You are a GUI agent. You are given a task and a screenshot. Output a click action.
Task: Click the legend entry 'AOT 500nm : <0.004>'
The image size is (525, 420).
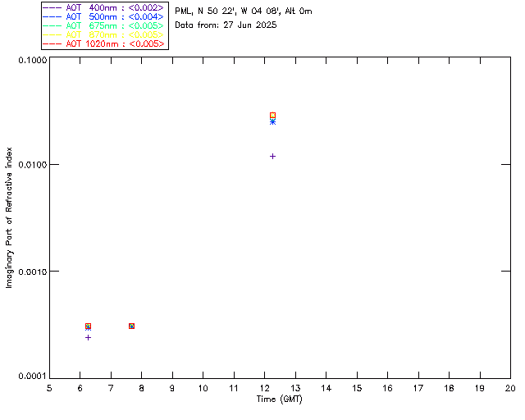103,16
